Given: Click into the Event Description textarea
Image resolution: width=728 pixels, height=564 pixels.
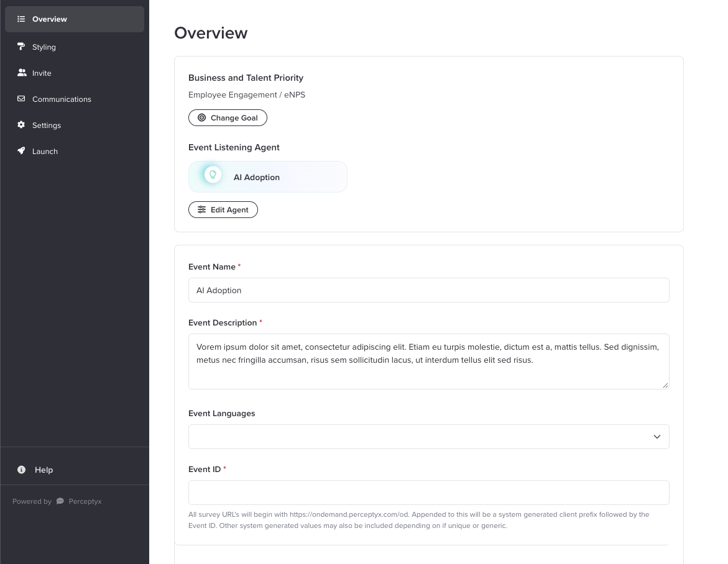Looking at the screenshot, I should tap(428, 362).
